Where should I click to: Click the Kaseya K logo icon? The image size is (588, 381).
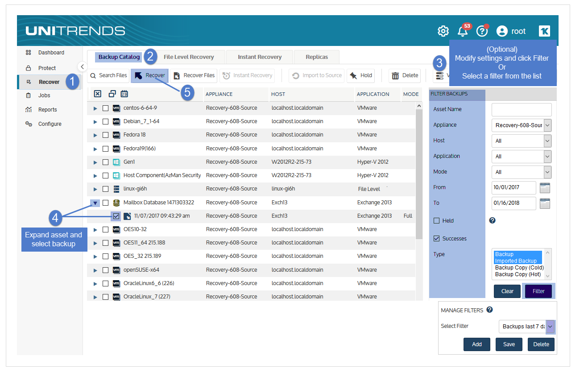click(544, 31)
